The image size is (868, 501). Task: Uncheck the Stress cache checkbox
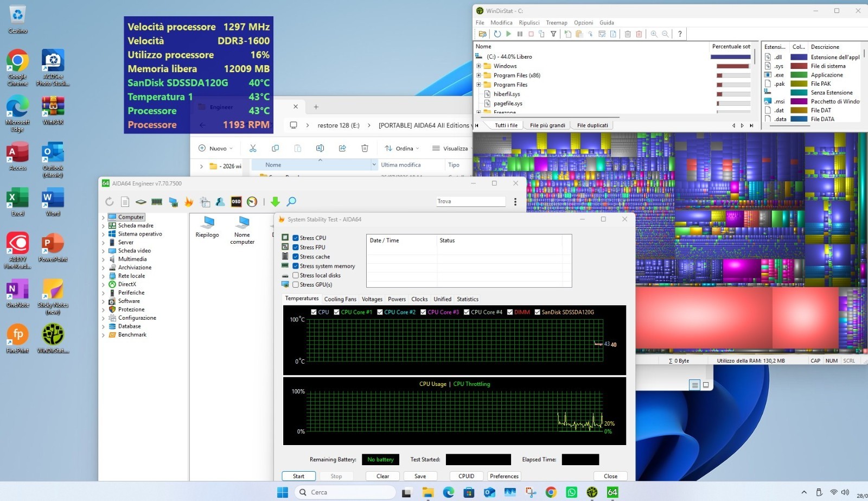click(296, 257)
